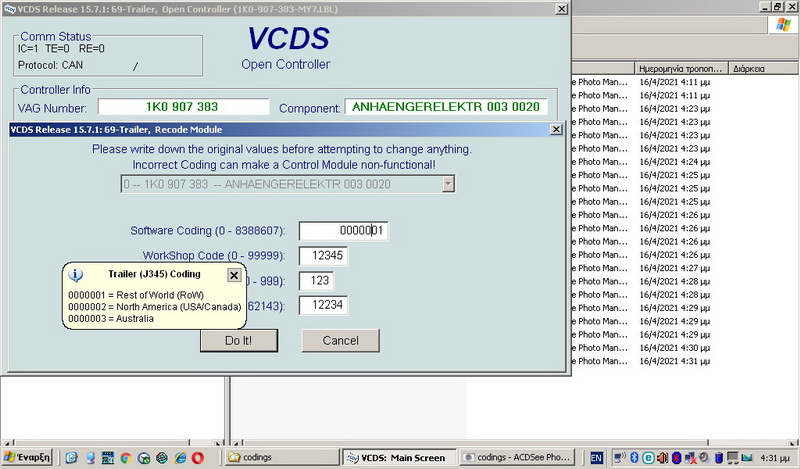Launch Opera browser from quick launch
Image resolution: width=800 pixels, height=469 pixels.
point(198,458)
